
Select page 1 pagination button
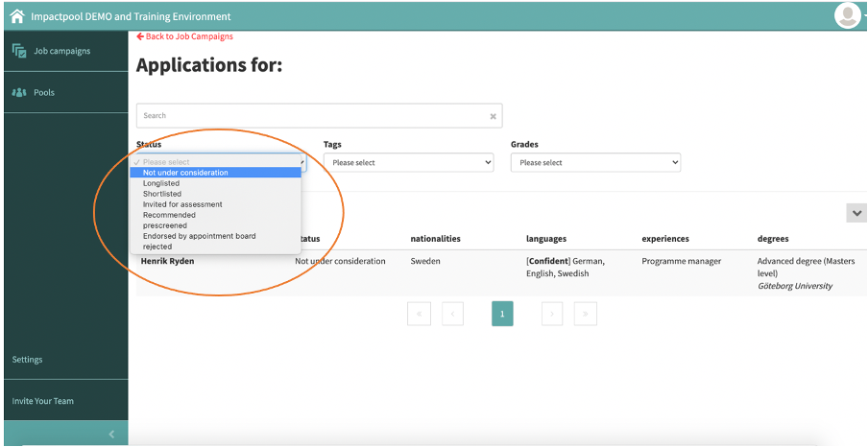[x=502, y=314]
